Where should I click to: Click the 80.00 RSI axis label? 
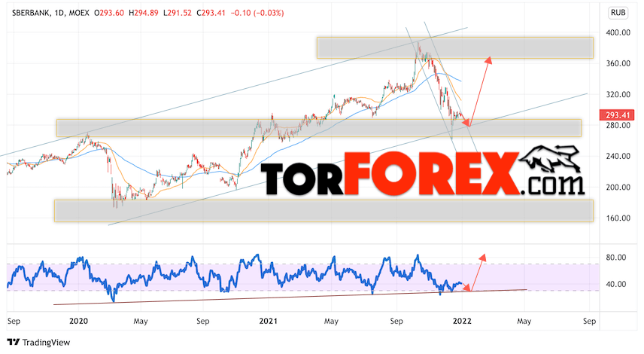click(616, 258)
